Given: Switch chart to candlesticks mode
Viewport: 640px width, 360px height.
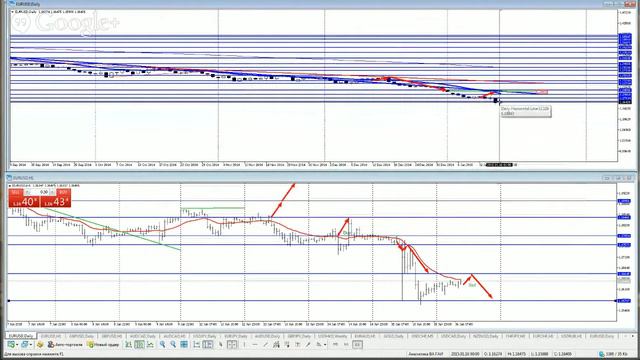Looking at the screenshot, I should coord(140,344).
